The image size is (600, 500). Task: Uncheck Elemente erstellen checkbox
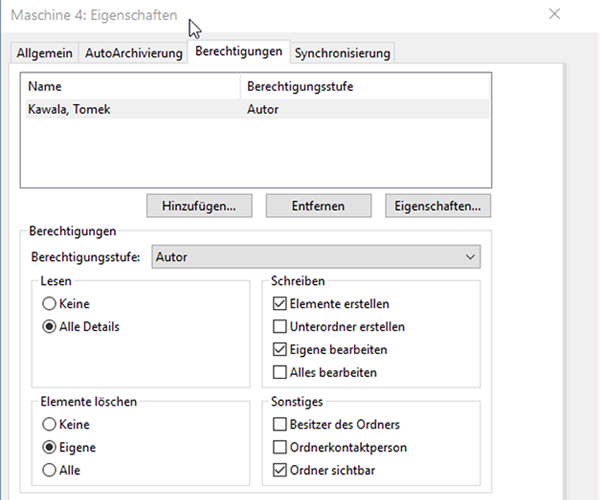click(281, 304)
